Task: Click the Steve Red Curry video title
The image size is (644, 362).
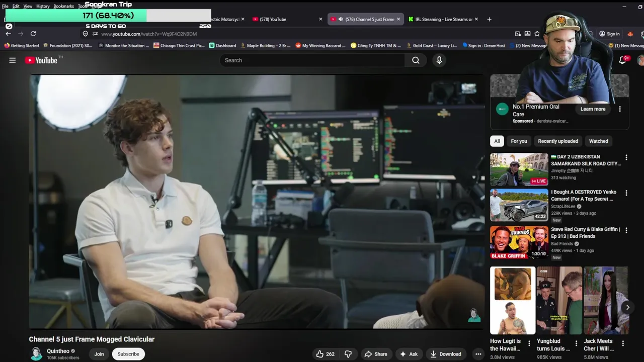Action: point(585,233)
